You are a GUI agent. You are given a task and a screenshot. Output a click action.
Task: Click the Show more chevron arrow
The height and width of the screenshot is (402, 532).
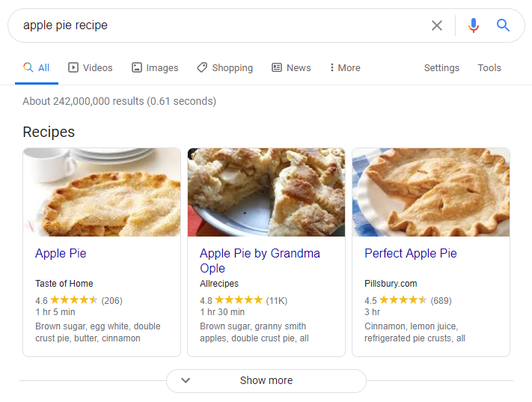(186, 380)
